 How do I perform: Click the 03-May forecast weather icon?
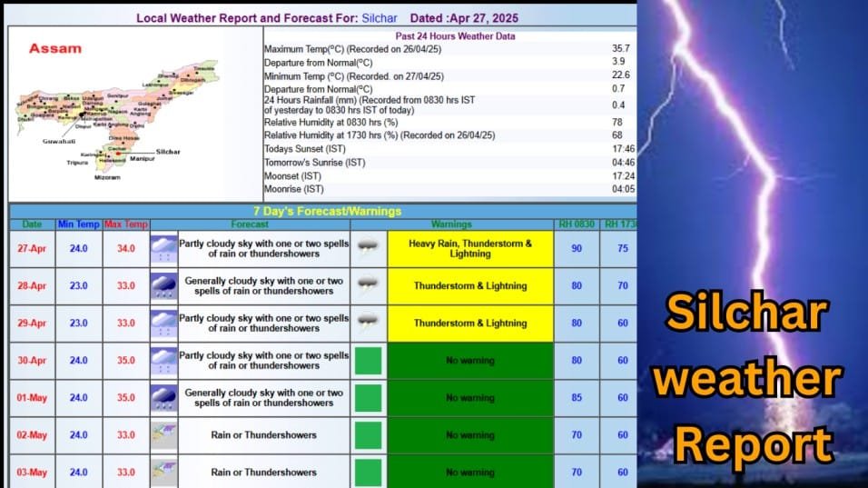coord(164,472)
